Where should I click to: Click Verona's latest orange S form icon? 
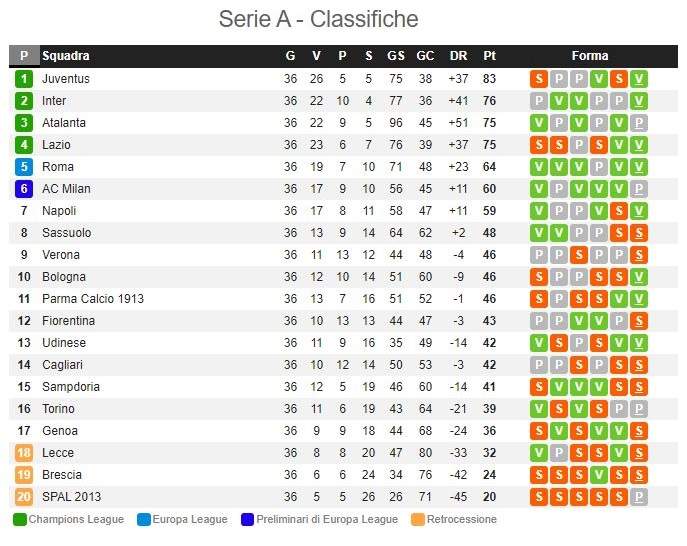[639, 255]
